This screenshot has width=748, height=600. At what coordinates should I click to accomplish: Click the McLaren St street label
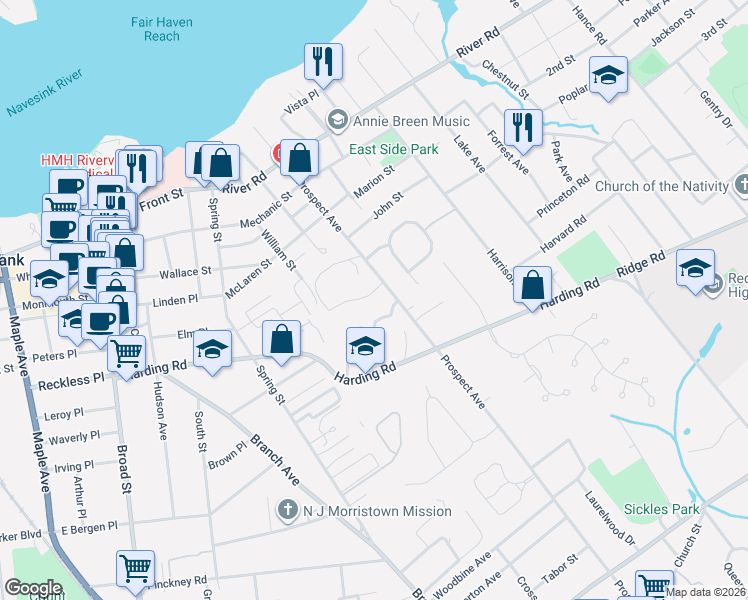pyautogui.click(x=248, y=279)
